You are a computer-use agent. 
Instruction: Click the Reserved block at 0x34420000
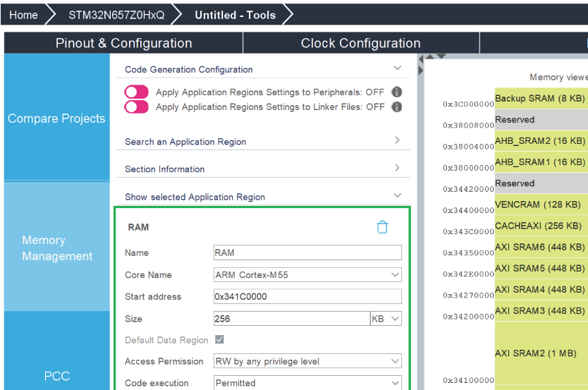point(541,183)
